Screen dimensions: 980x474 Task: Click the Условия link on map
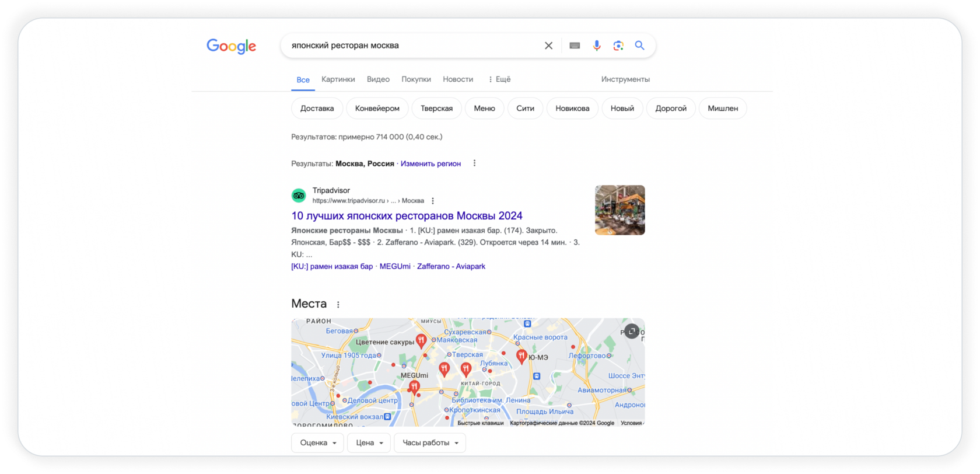pos(632,423)
